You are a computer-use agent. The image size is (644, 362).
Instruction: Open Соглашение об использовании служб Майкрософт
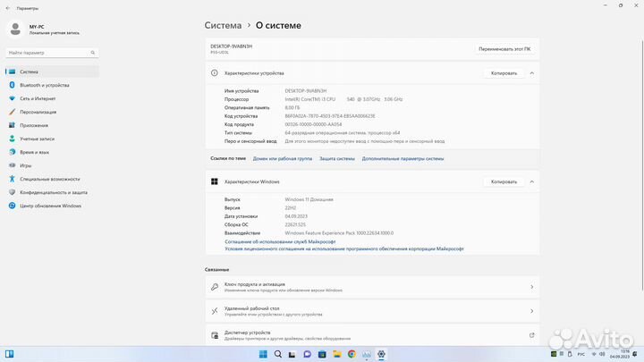[280, 241]
